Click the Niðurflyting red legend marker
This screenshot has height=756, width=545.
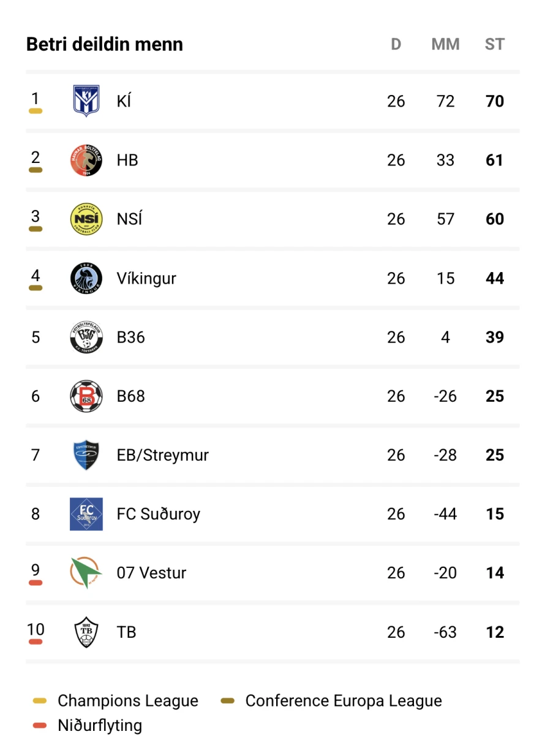click(x=40, y=726)
